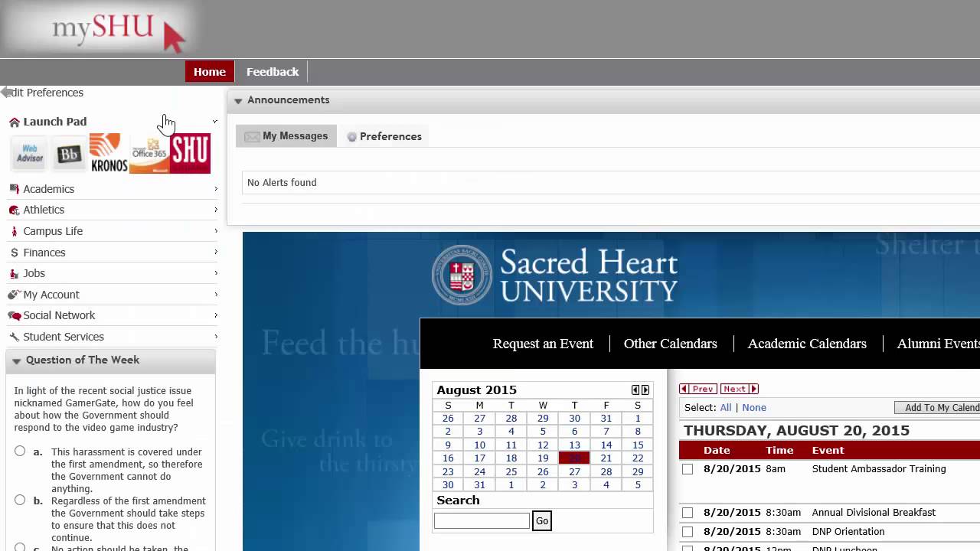This screenshot has height=551, width=980.
Task: Select answer option b radio button
Action: click(20, 500)
